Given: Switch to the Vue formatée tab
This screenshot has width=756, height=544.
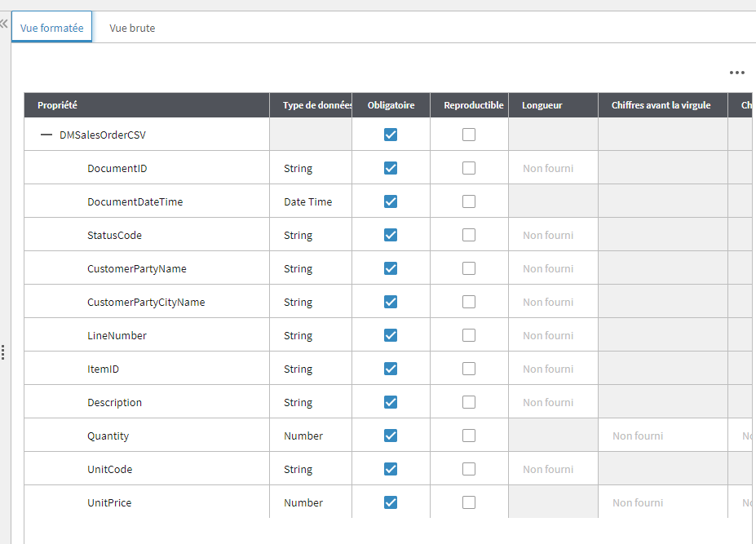Looking at the screenshot, I should click(x=51, y=28).
